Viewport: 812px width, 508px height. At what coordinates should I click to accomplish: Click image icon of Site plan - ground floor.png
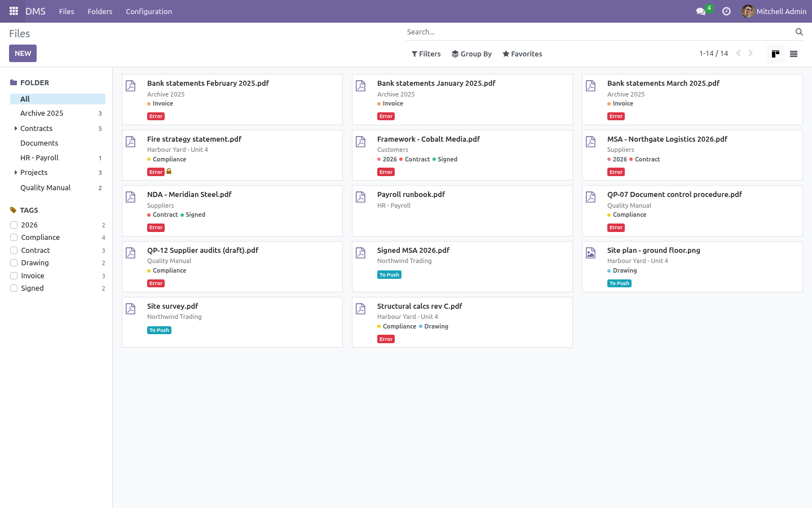tap(591, 253)
